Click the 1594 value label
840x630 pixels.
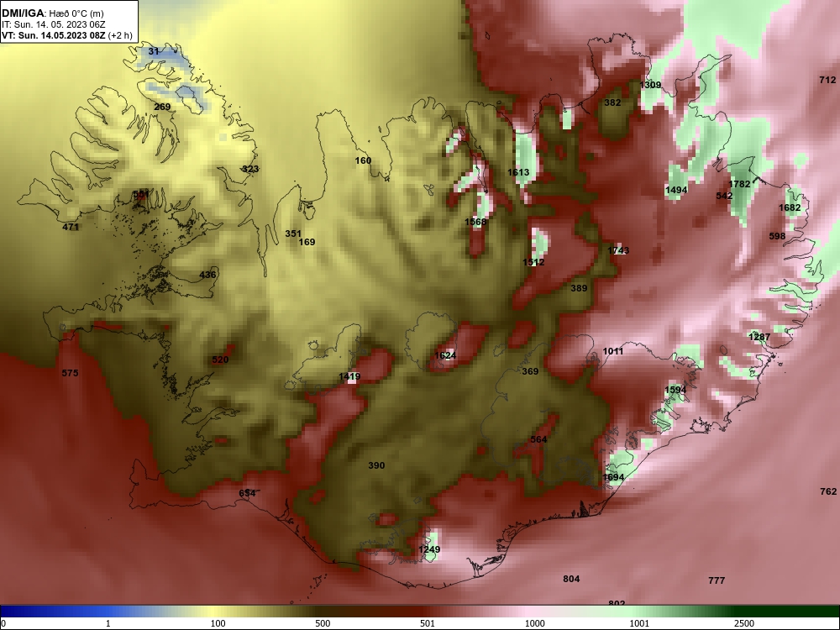tap(675, 390)
